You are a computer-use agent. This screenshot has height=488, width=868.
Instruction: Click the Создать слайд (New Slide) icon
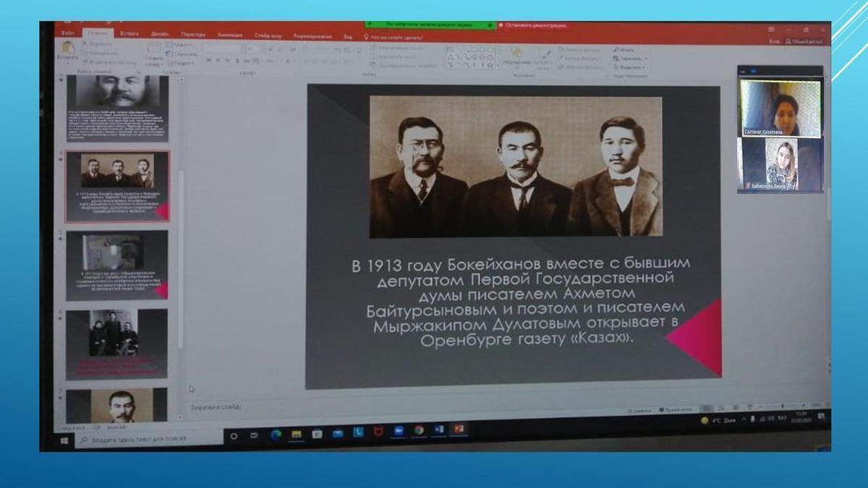pyautogui.click(x=153, y=49)
